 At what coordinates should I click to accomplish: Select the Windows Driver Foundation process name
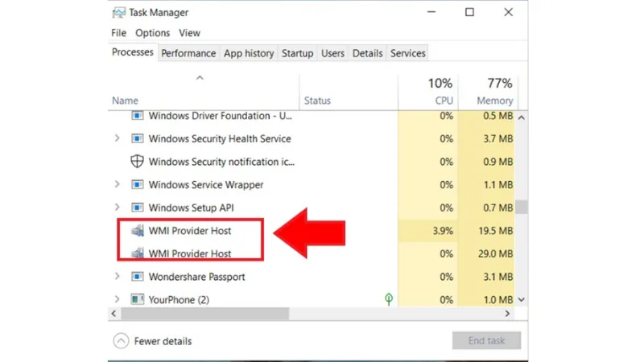[x=220, y=116]
